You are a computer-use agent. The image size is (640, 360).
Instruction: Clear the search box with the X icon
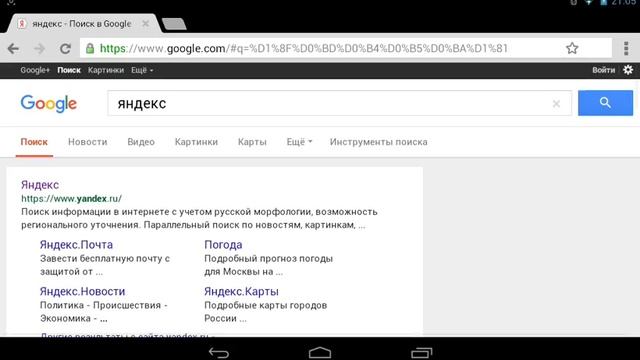click(x=556, y=104)
